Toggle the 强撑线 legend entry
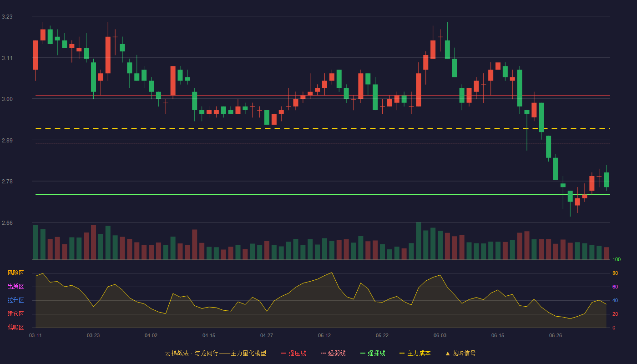Screen dimensions: 637x364 pos(373,353)
